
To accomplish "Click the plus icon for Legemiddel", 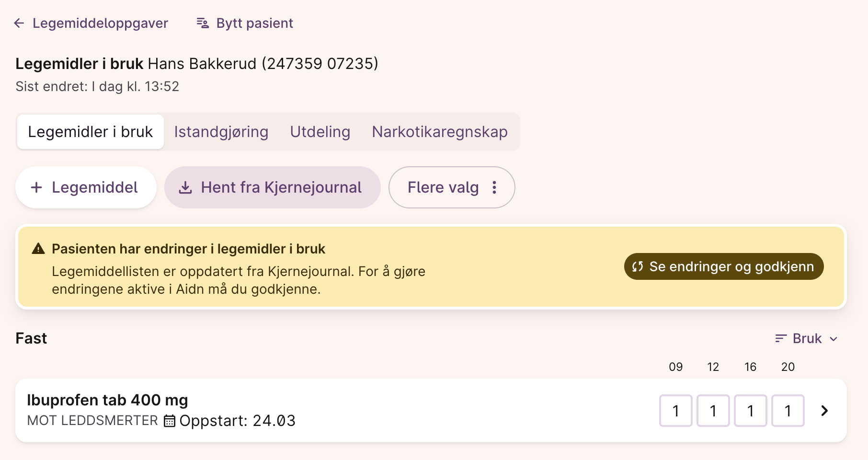I will pos(36,187).
